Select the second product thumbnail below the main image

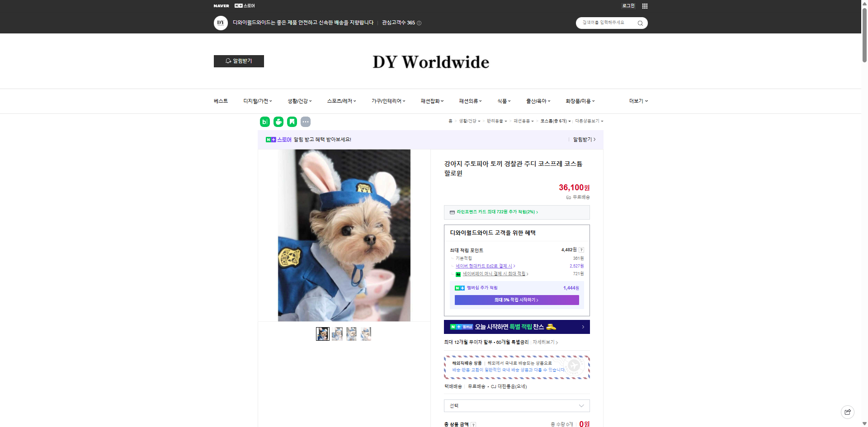point(337,334)
